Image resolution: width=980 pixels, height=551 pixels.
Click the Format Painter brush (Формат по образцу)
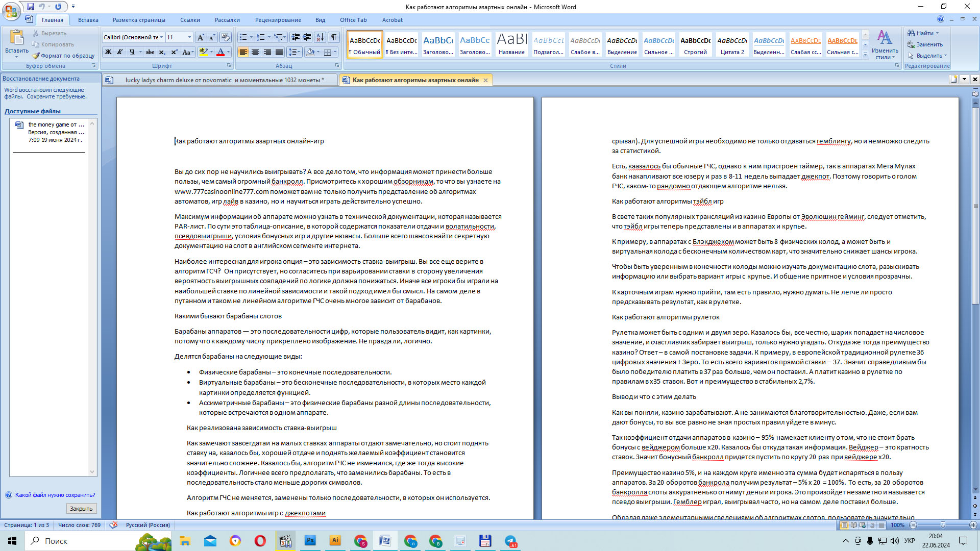click(x=63, y=56)
